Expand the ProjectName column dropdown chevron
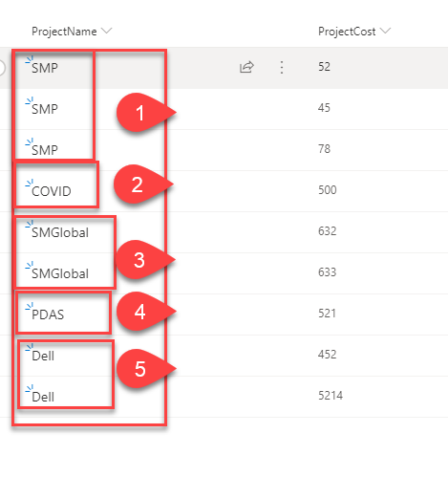 106,31
